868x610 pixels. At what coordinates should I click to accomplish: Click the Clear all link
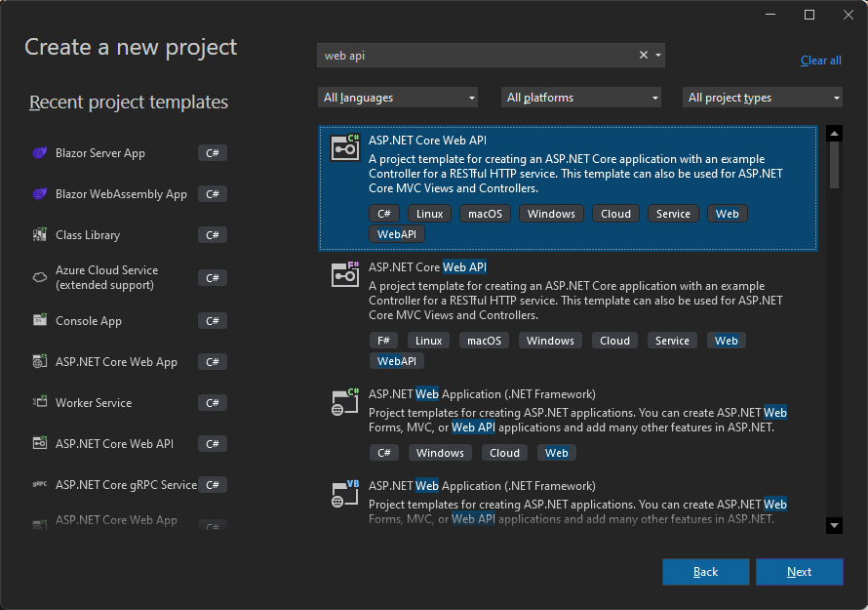click(820, 61)
